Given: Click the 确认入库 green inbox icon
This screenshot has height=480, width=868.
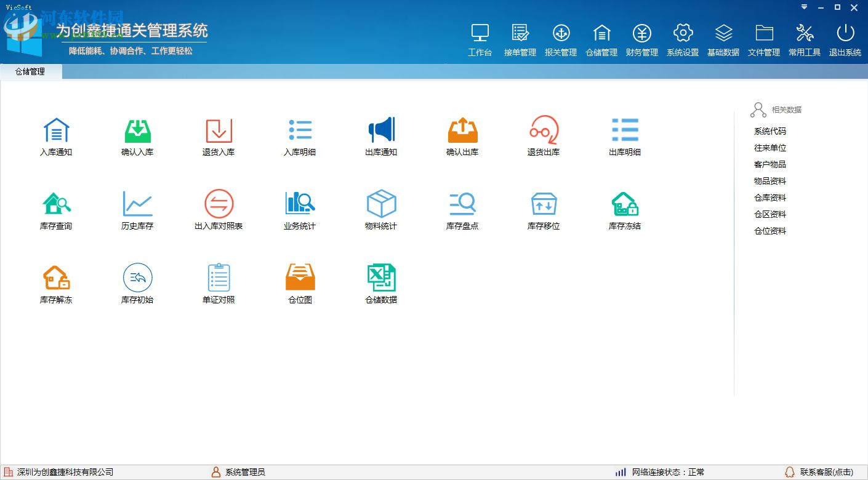Looking at the screenshot, I should [137, 130].
